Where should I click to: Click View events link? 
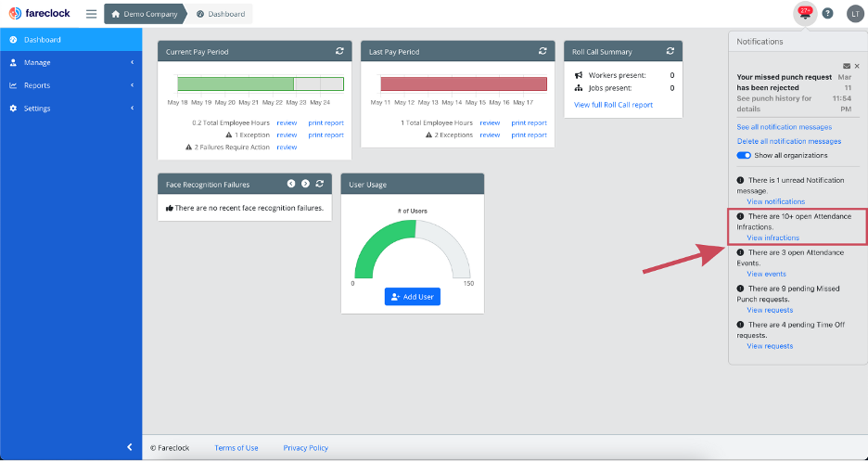[x=767, y=275]
